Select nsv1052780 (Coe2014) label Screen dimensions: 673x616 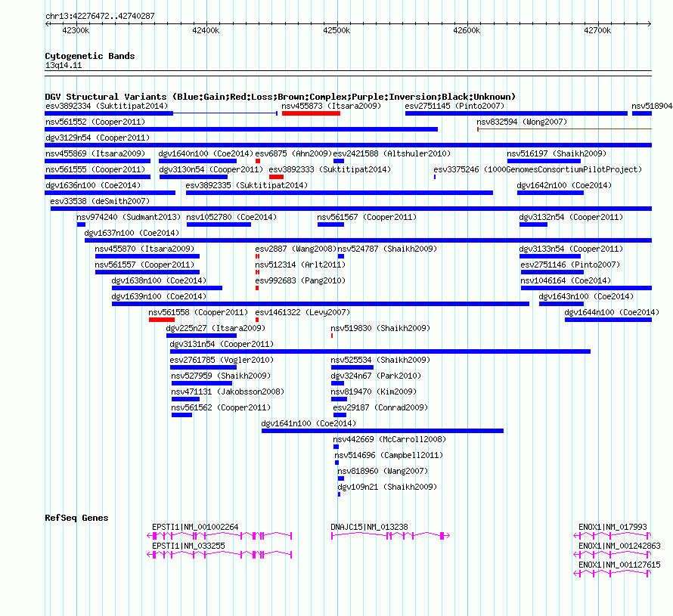tap(231, 217)
